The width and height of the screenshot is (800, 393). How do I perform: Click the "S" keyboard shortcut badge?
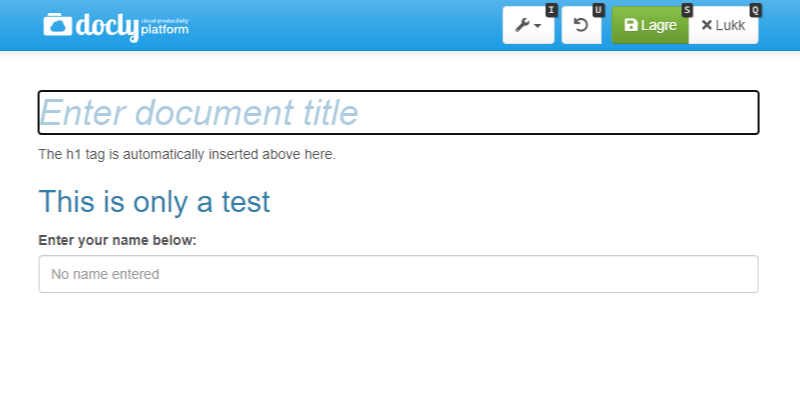tap(687, 10)
